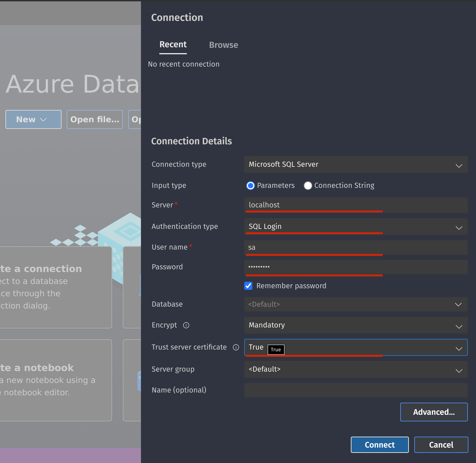This screenshot has height=463, width=476.
Task: Open the Encrypt Mandatory dropdown
Action: pyautogui.click(x=356, y=325)
